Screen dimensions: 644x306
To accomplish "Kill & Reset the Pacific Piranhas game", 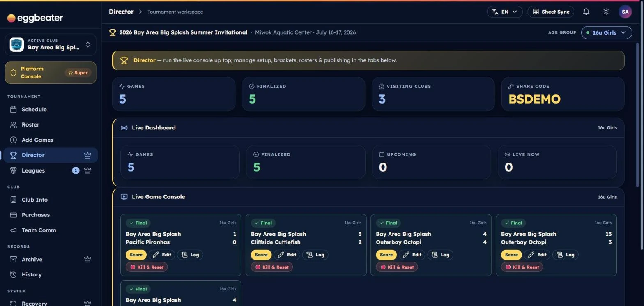I will (x=147, y=267).
